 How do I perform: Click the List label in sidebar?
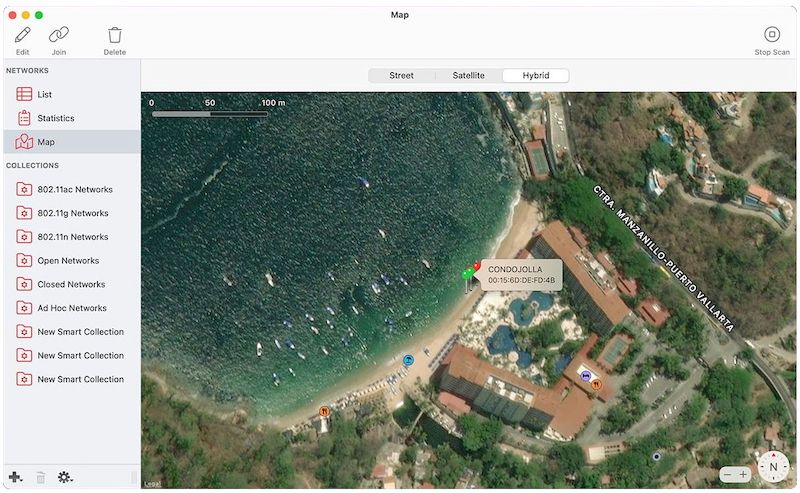(44, 94)
